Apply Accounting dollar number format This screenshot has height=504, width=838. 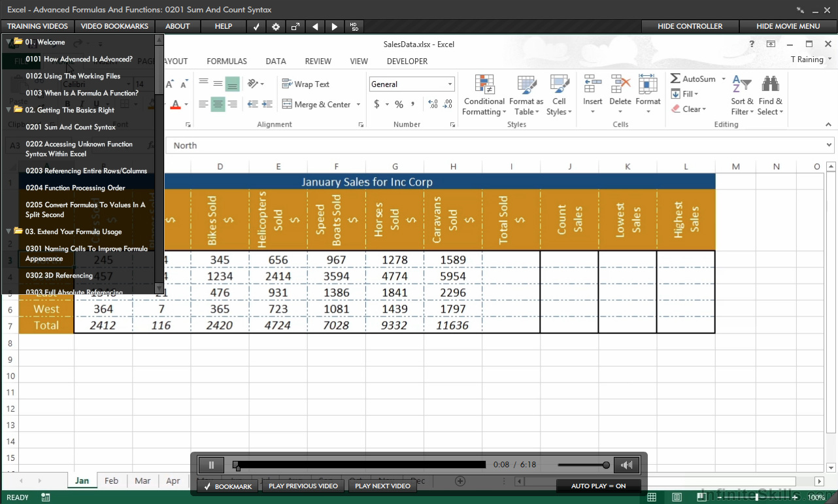click(377, 105)
